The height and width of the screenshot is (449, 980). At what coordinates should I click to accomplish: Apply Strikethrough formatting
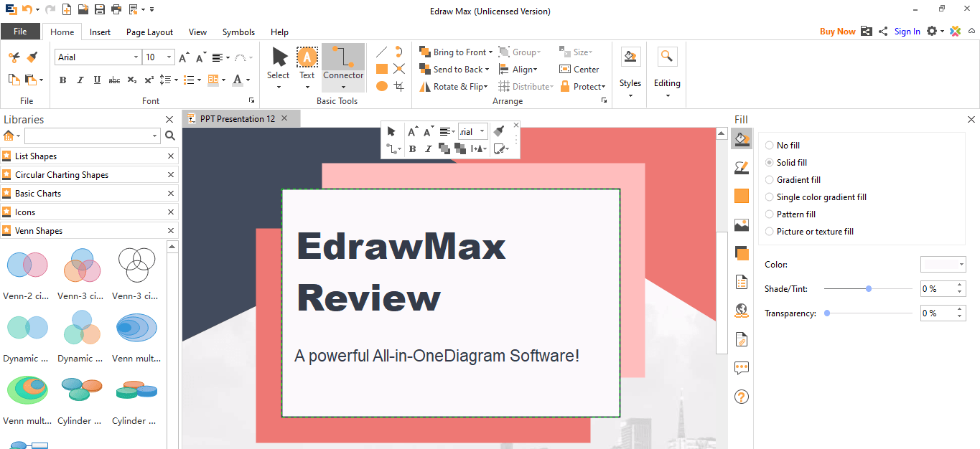coord(114,80)
